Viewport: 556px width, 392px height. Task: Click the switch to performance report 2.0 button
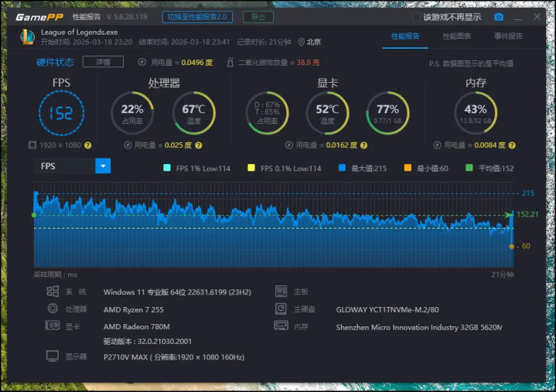[x=197, y=17]
